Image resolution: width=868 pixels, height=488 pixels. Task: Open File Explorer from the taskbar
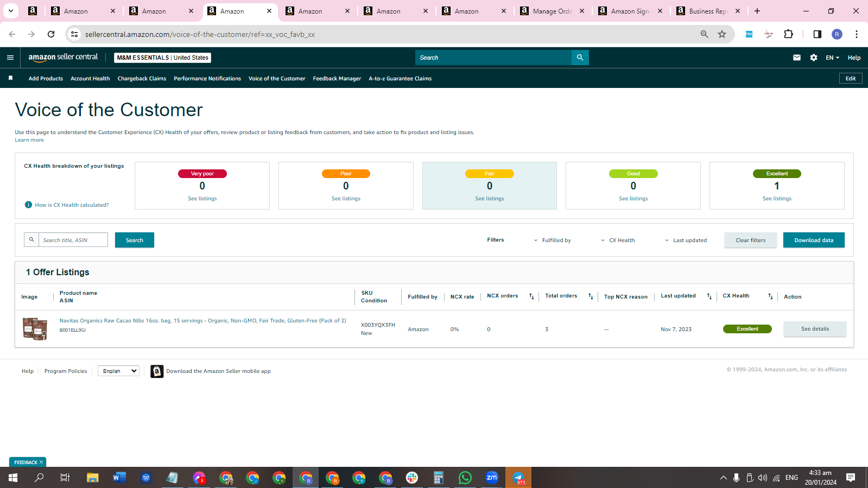[x=93, y=478]
